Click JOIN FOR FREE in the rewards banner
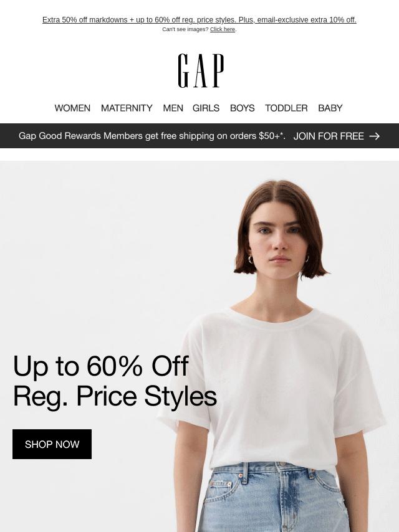 click(x=329, y=136)
